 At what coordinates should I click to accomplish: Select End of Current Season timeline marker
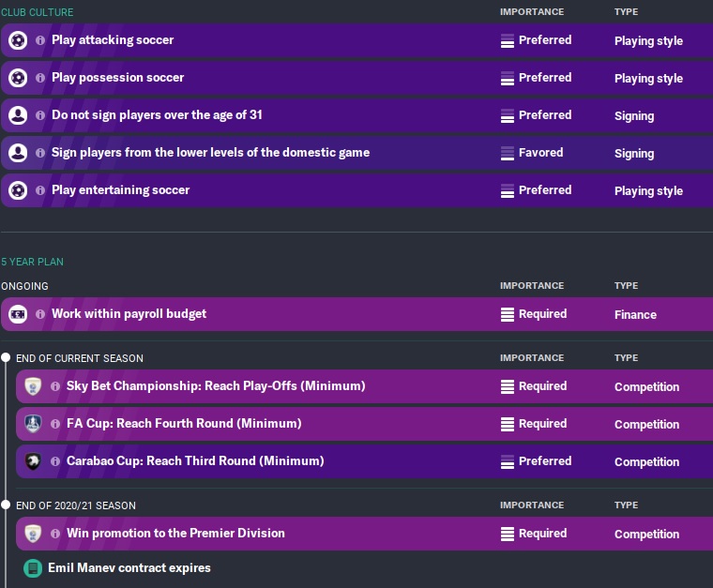(6, 358)
